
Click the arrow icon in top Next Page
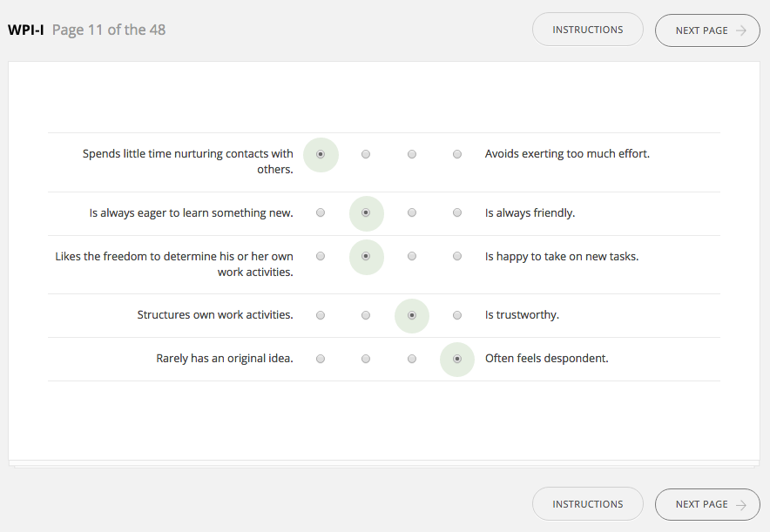click(x=740, y=30)
